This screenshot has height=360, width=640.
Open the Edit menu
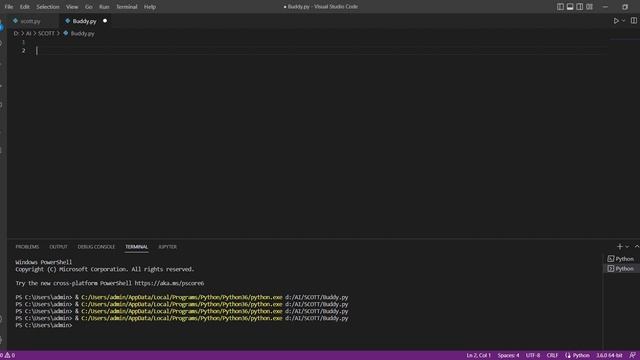[x=24, y=7]
